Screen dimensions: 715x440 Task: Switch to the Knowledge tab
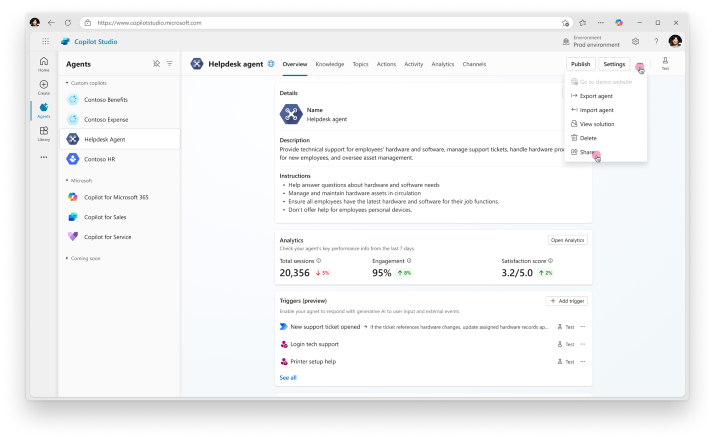pyautogui.click(x=330, y=64)
